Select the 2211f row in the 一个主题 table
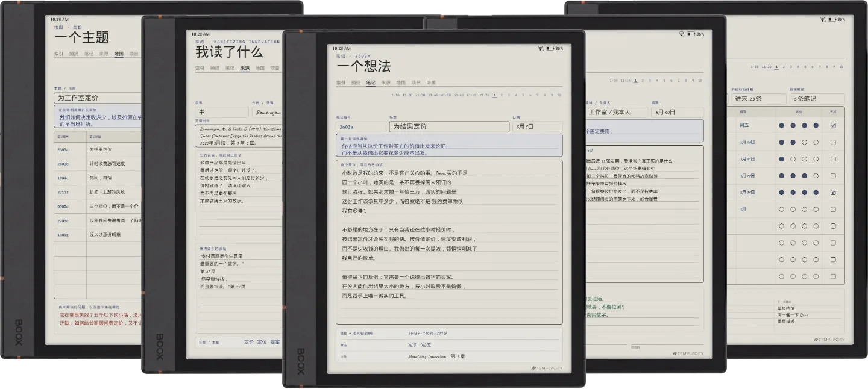The width and height of the screenshot is (868, 389). tap(98, 192)
